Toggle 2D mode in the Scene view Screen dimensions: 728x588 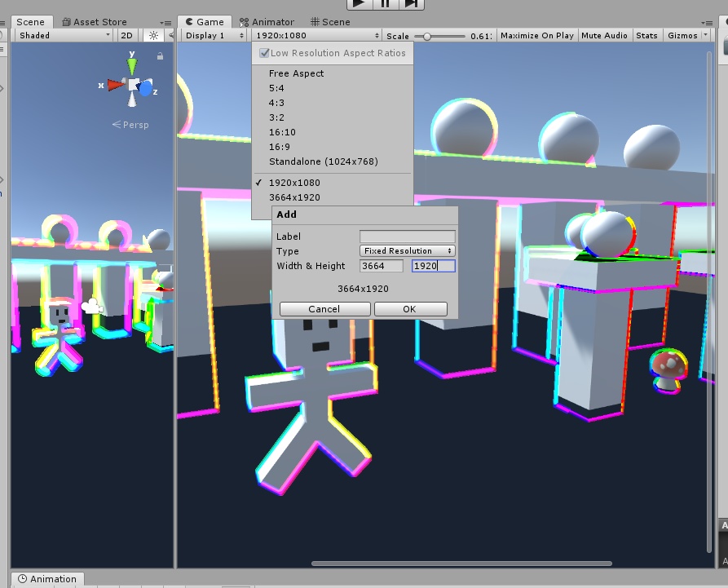(126, 35)
